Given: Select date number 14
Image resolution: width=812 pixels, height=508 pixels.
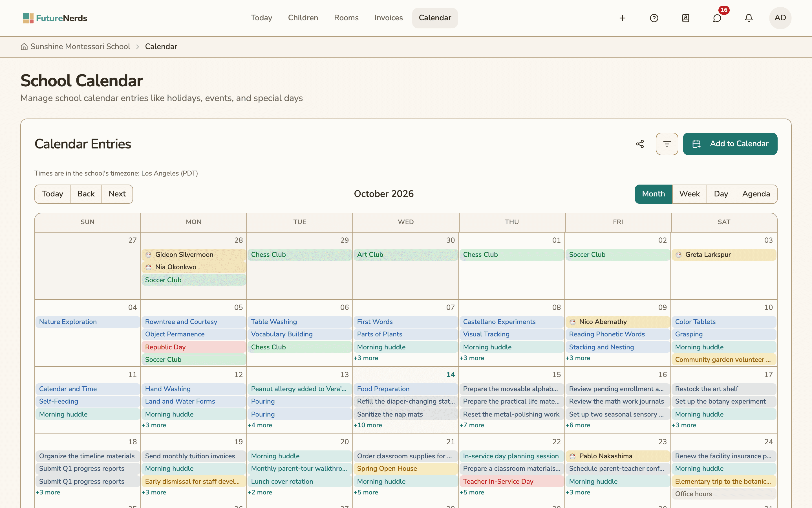Looking at the screenshot, I should point(450,374).
